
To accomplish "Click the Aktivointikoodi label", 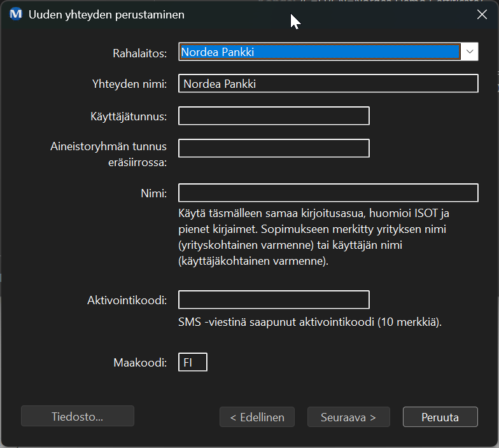I will [x=127, y=300].
